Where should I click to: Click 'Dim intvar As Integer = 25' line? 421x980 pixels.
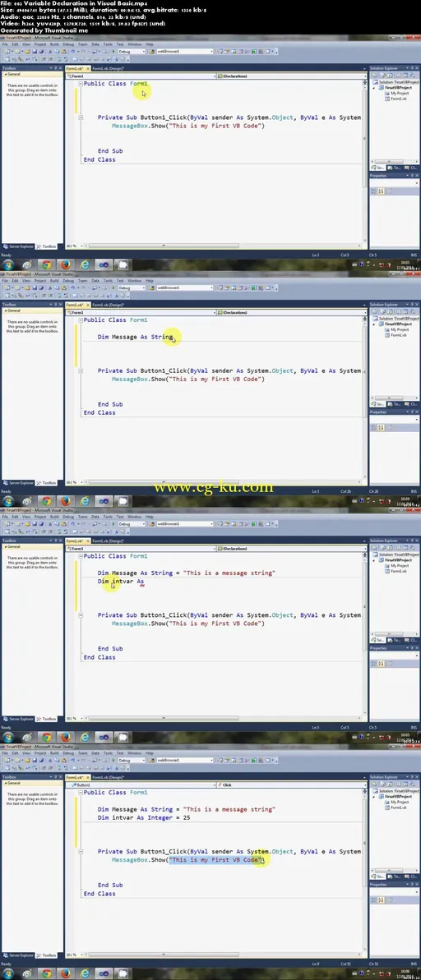144,817
